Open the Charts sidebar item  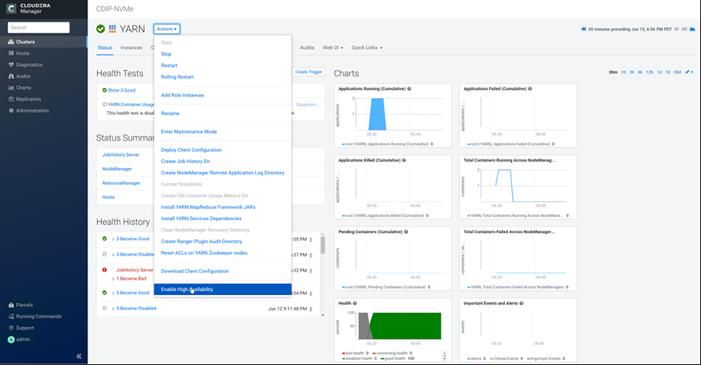pos(20,88)
